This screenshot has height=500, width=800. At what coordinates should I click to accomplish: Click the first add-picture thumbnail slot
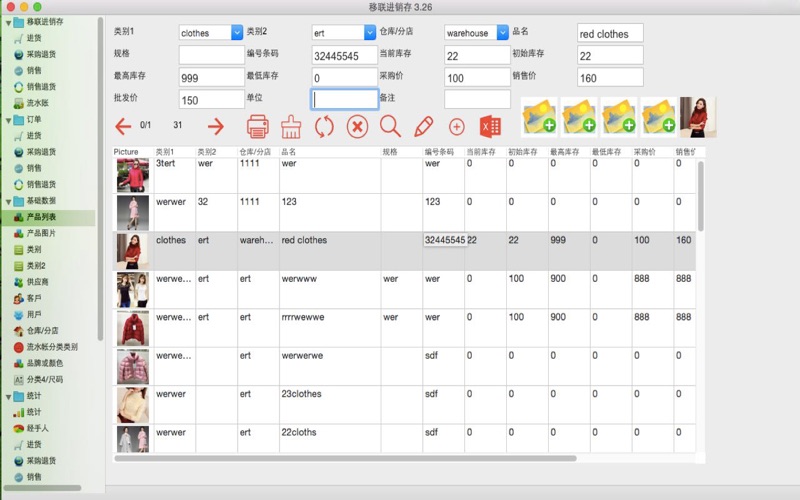coord(540,117)
